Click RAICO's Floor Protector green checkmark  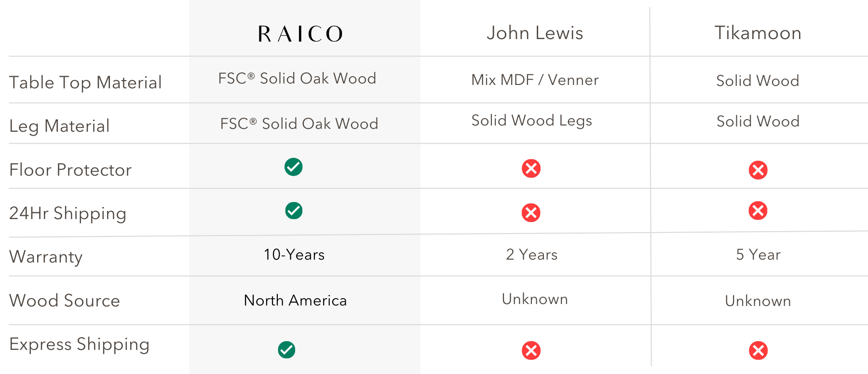click(293, 167)
